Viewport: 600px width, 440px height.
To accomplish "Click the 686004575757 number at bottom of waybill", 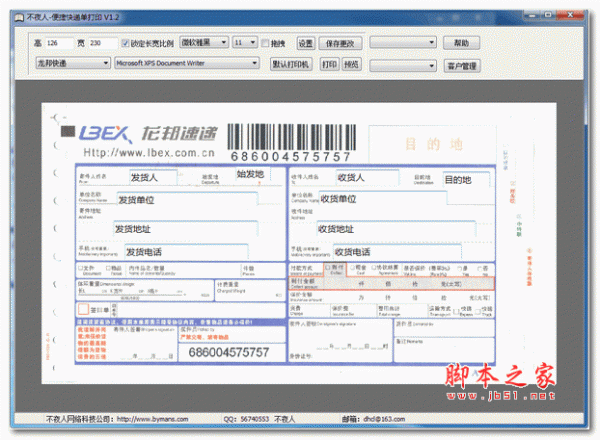I will (229, 352).
